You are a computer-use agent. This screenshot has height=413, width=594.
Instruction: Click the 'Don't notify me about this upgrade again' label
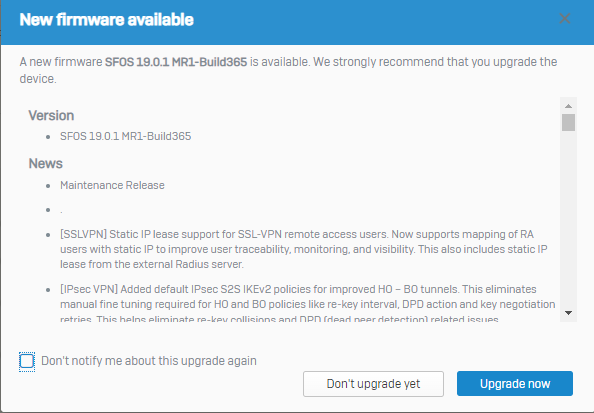click(149, 361)
